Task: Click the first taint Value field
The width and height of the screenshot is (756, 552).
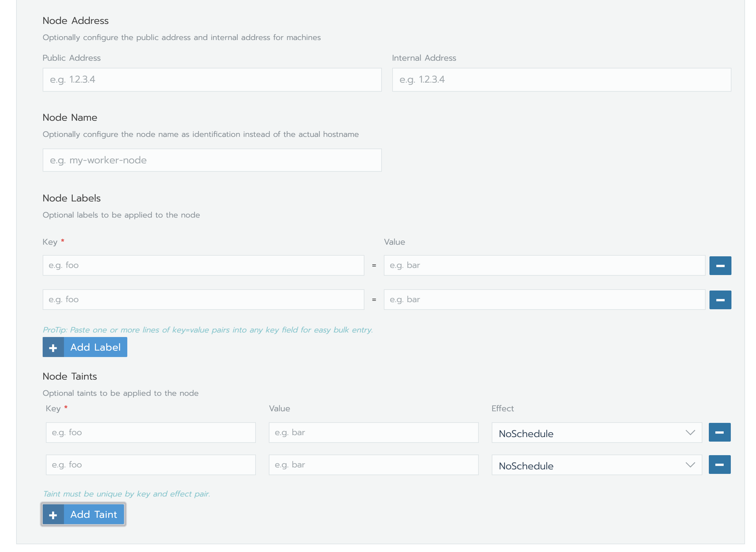Action: [373, 432]
